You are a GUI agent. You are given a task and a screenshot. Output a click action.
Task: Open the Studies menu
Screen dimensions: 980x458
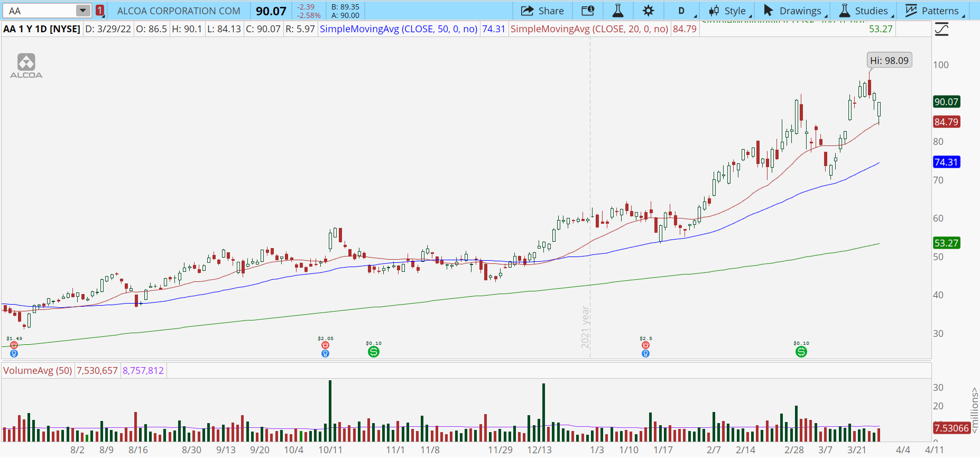(x=865, y=11)
